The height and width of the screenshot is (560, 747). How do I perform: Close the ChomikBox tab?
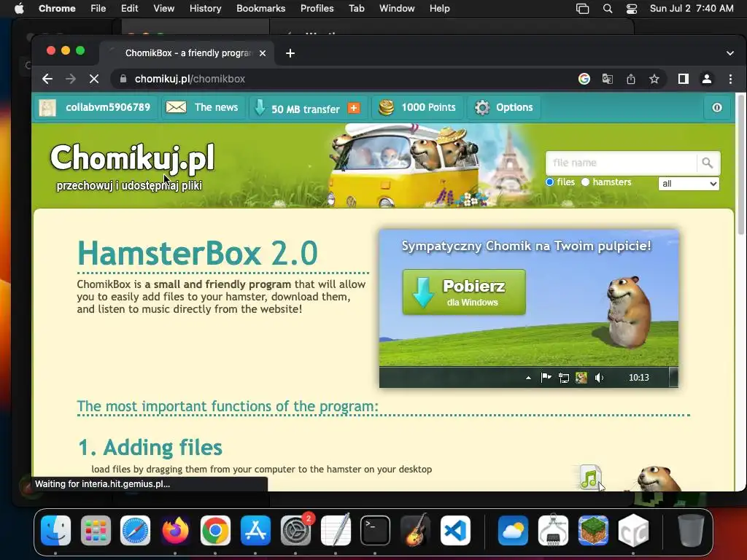262,53
